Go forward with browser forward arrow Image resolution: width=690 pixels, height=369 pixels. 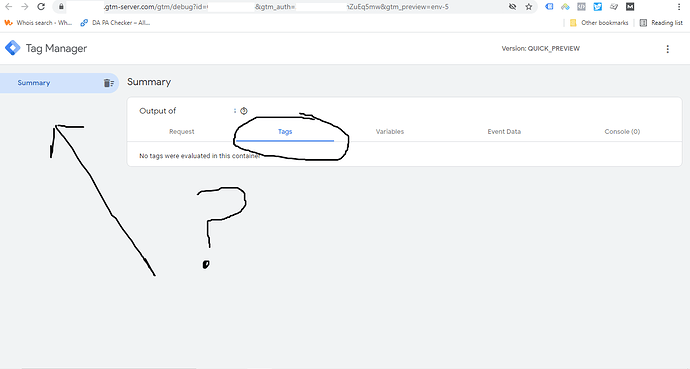[25, 7]
